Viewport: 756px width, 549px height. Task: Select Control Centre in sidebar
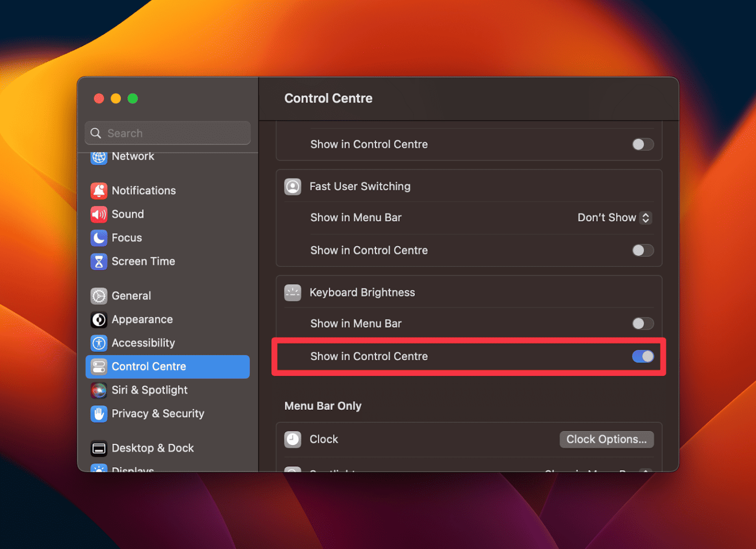(x=149, y=366)
